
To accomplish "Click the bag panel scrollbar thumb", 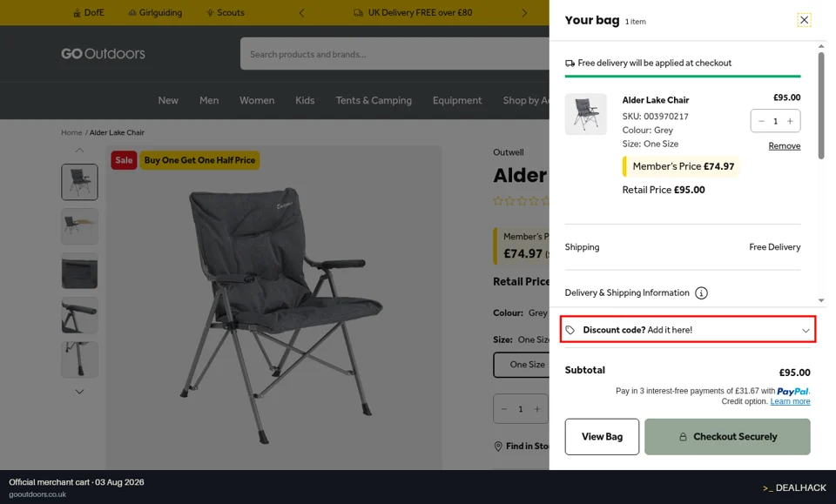I will (821, 105).
